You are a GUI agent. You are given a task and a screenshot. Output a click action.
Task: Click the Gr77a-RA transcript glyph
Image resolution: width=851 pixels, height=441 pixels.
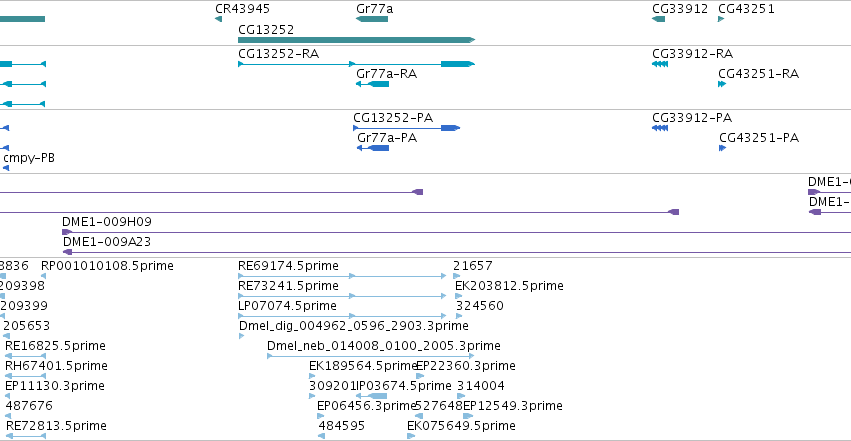[372, 84]
